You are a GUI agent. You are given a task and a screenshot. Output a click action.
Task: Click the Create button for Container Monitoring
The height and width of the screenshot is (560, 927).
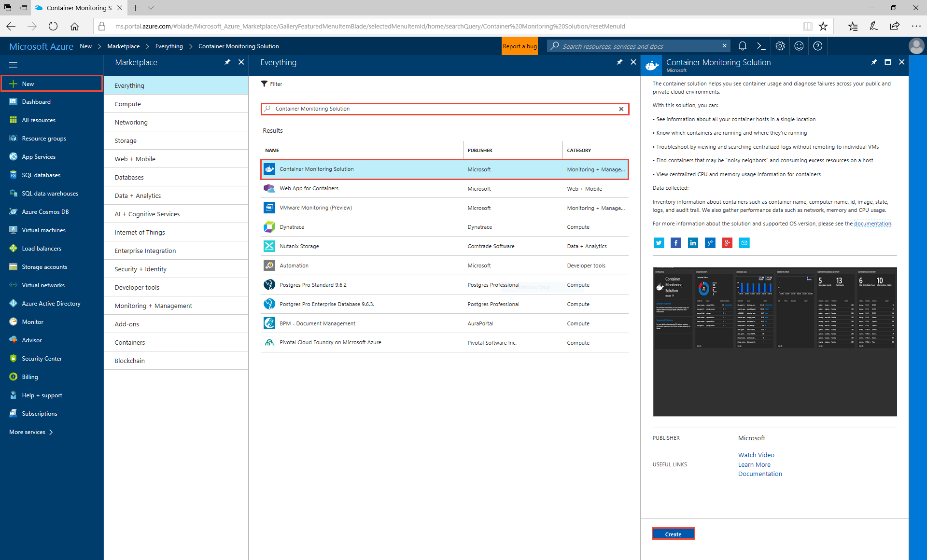[x=674, y=534]
